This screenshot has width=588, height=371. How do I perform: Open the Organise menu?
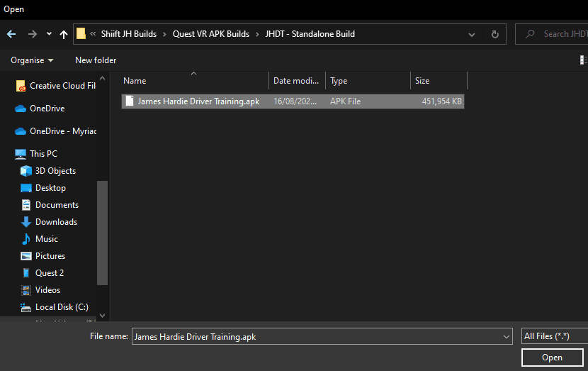(32, 60)
